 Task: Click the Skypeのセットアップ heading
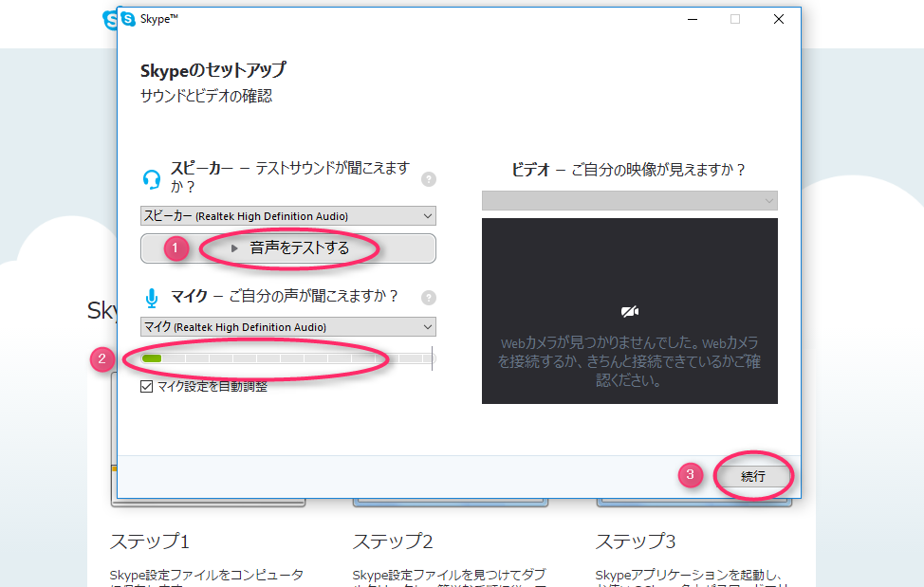coord(213,70)
